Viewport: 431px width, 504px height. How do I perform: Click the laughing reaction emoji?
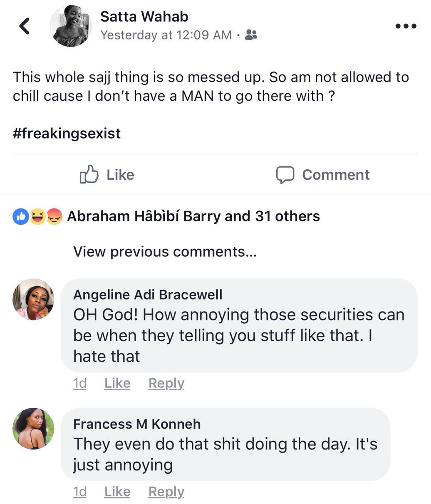(37, 216)
